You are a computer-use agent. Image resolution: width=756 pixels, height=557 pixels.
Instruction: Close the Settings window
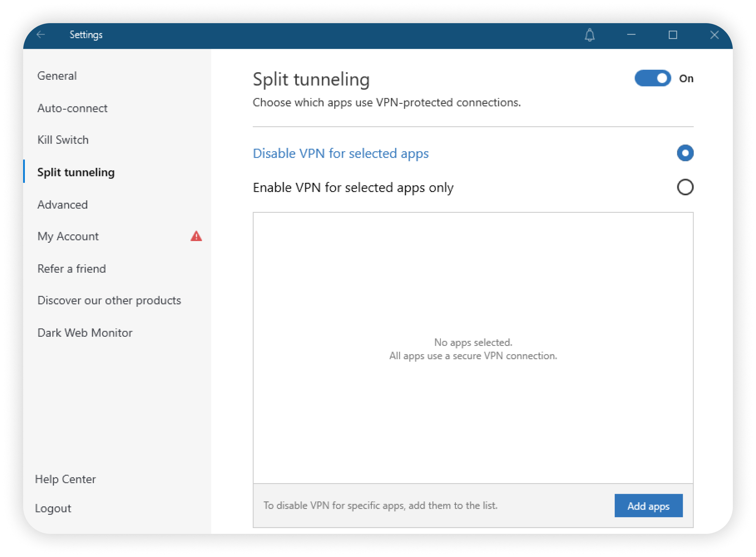(x=714, y=35)
